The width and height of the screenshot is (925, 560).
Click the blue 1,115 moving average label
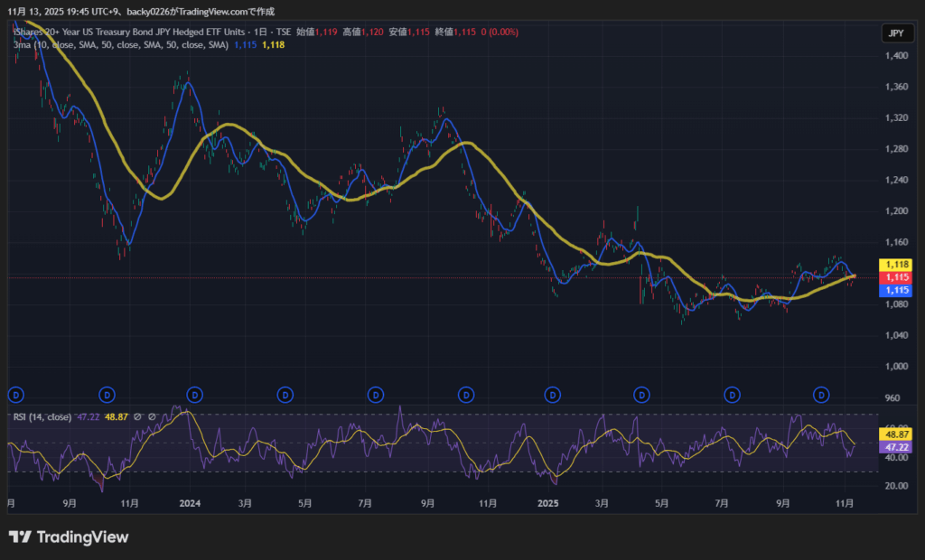pos(896,290)
